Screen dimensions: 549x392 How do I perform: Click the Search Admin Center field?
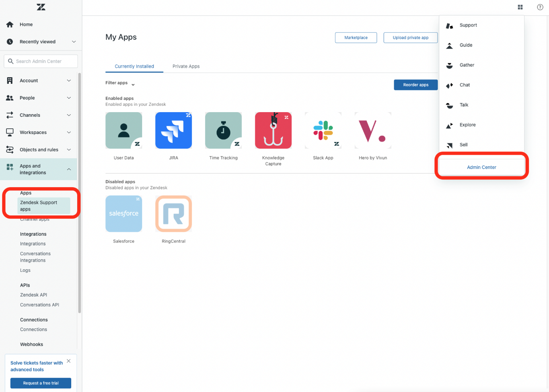(41, 61)
